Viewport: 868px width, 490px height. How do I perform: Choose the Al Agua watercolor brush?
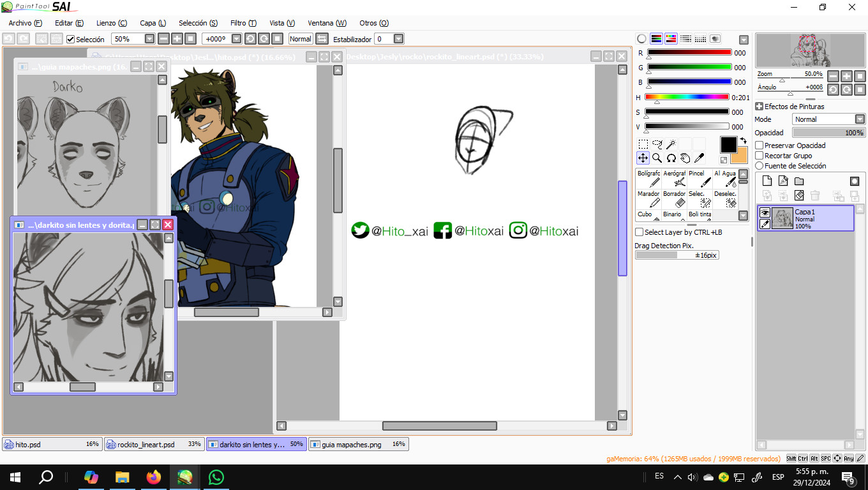coord(725,179)
